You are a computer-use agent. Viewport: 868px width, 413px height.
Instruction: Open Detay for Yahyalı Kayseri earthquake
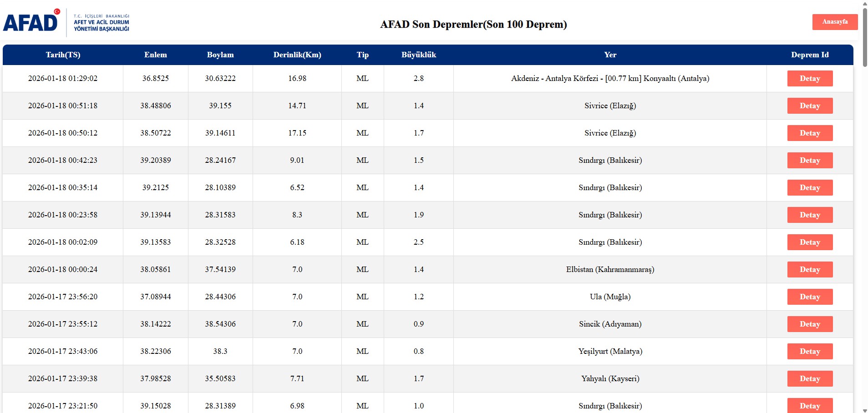810,378
